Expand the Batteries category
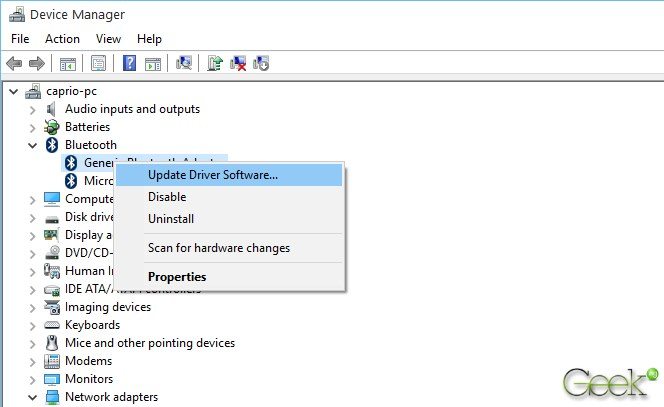Screen dimensions: 664x407 point(33,127)
